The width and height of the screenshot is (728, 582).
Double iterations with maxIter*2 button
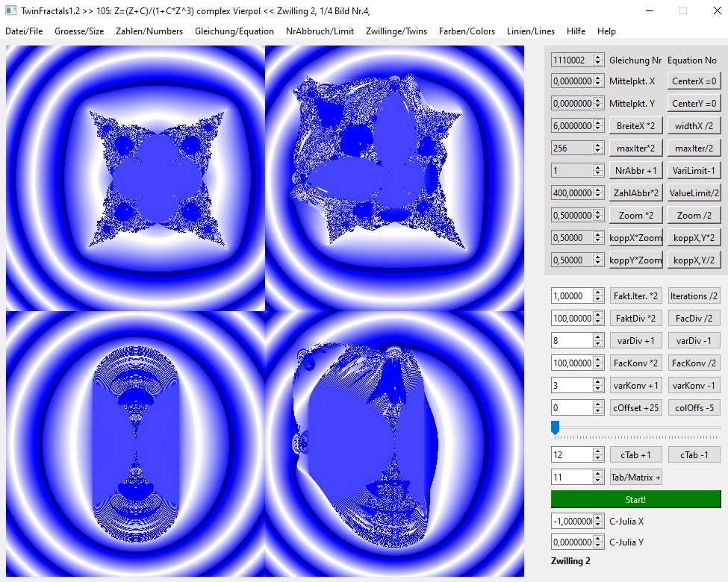(x=635, y=148)
